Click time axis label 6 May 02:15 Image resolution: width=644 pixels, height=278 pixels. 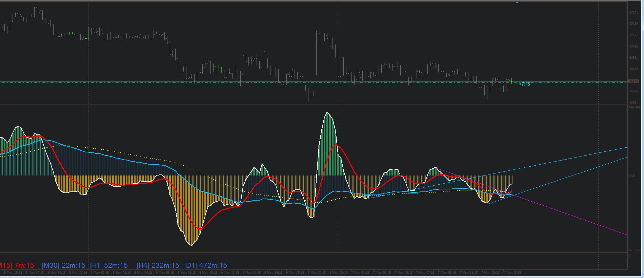pyautogui.click(x=121, y=273)
